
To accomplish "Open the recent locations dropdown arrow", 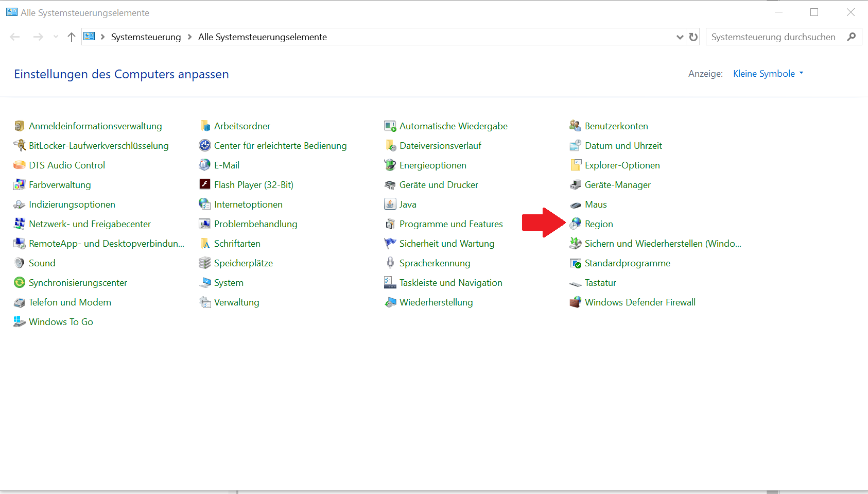I will [56, 37].
